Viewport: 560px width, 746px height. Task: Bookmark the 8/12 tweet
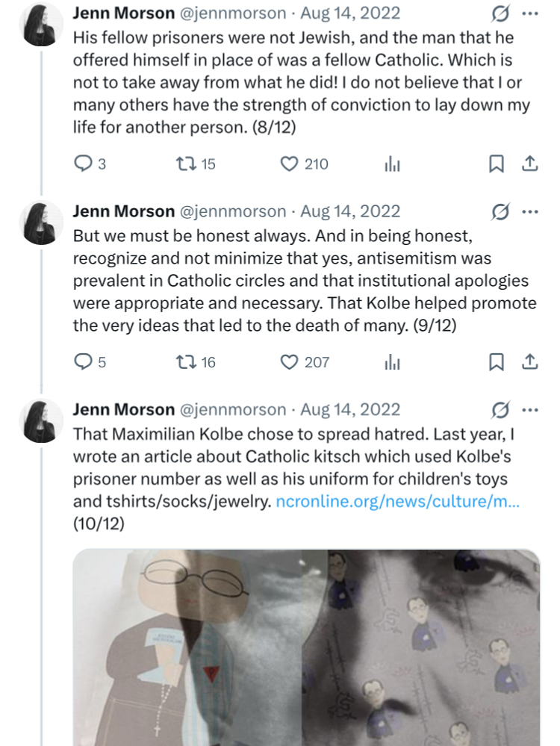coord(496,164)
